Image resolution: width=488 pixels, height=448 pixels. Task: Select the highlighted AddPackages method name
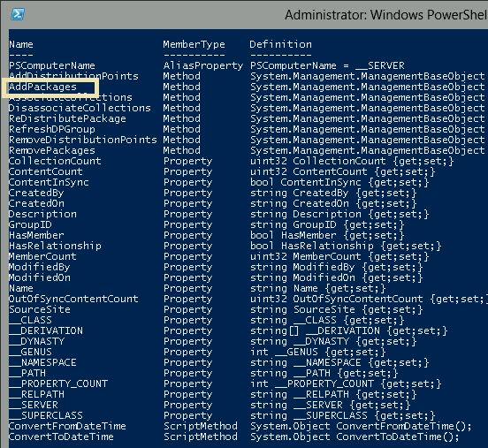42,87
